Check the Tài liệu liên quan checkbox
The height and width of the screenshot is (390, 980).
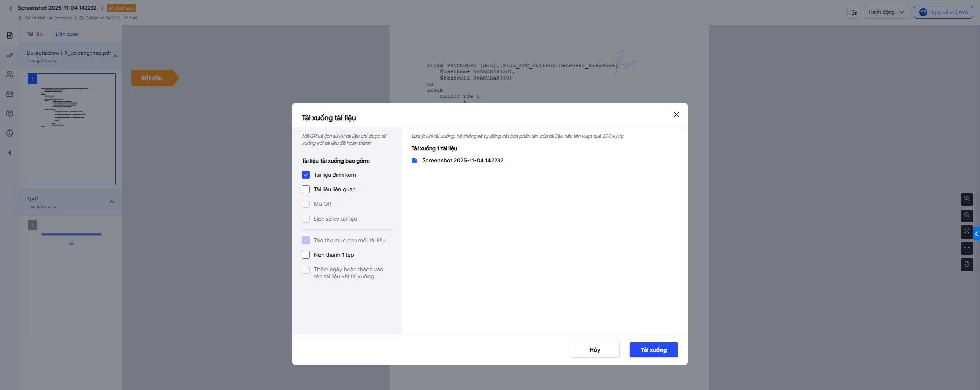pyautogui.click(x=306, y=189)
